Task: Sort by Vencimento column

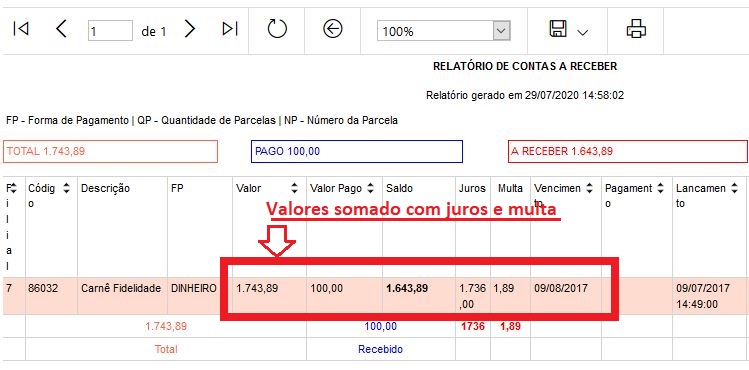Action: pyautogui.click(x=590, y=188)
